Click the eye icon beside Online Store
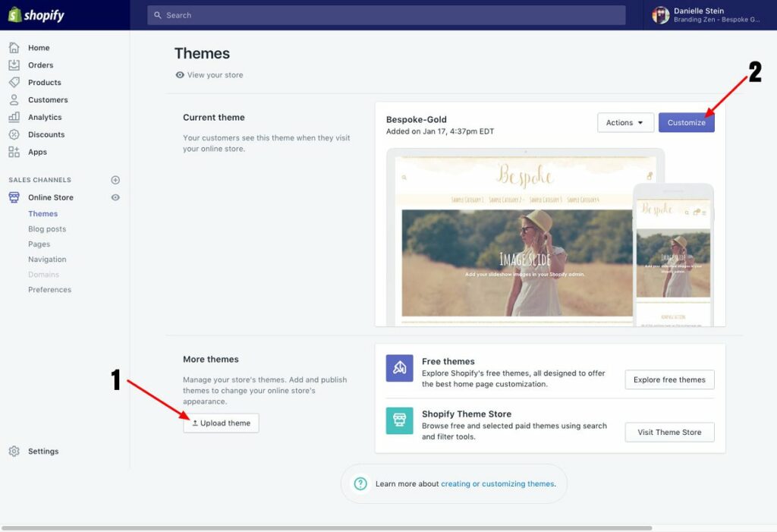 115,197
